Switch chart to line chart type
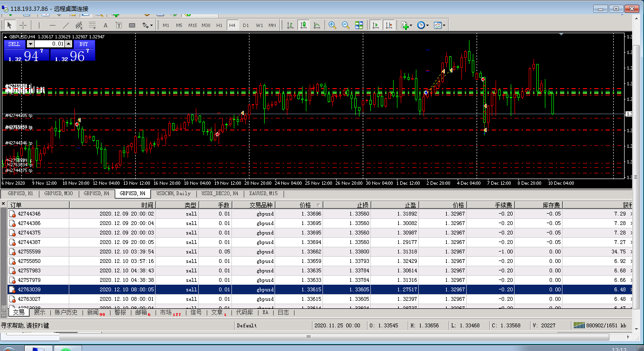Image resolution: width=644 pixels, height=351 pixels. pyautogui.click(x=316, y=25)
